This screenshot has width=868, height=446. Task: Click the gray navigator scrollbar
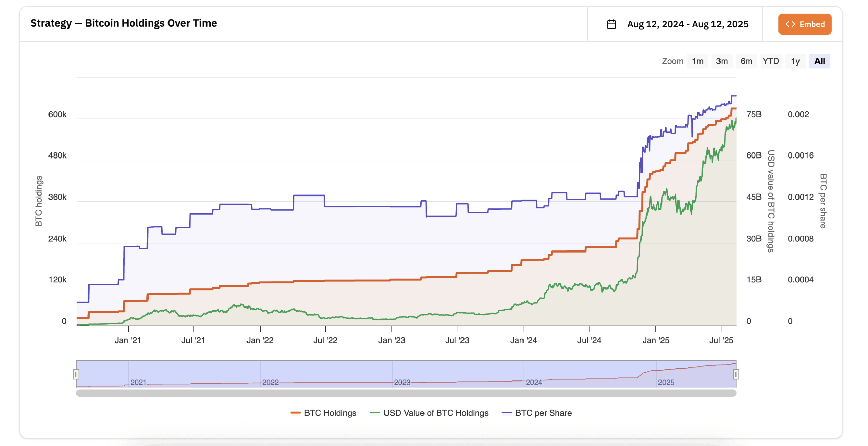pyautogui.click(x=406, y=393)
